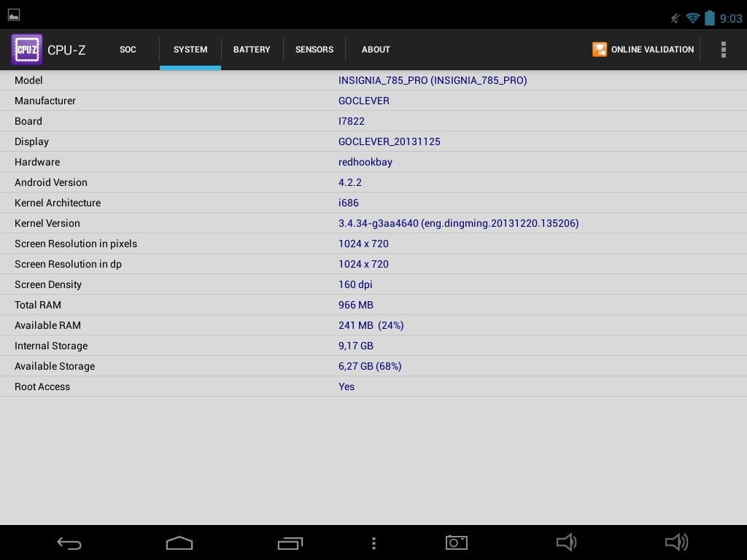Tap the Screen Density label

tap(48, 285)
